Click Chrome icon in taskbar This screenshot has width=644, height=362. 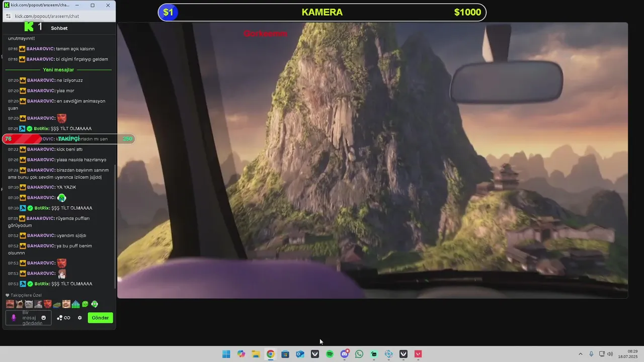tap(271, 354)
